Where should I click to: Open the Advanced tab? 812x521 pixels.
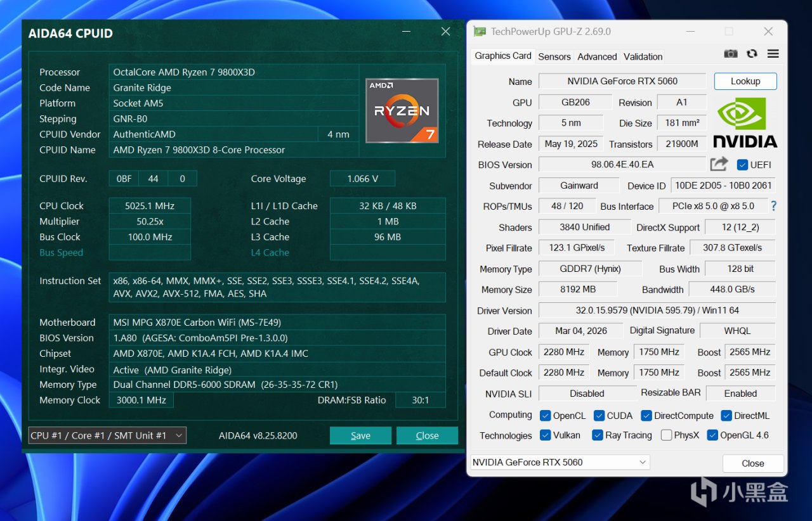click(x=597, y=56)
